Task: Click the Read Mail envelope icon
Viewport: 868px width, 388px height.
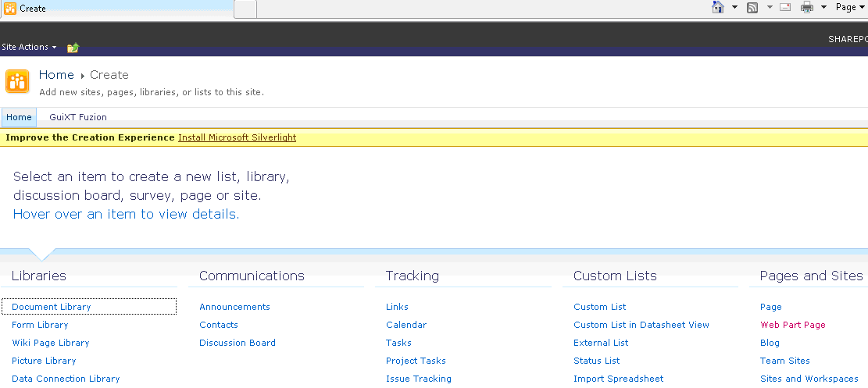Action: 785,7
